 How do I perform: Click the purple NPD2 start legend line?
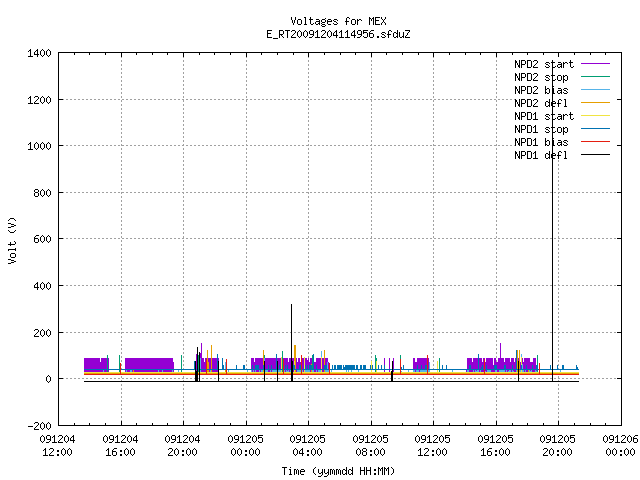[596, 64]
